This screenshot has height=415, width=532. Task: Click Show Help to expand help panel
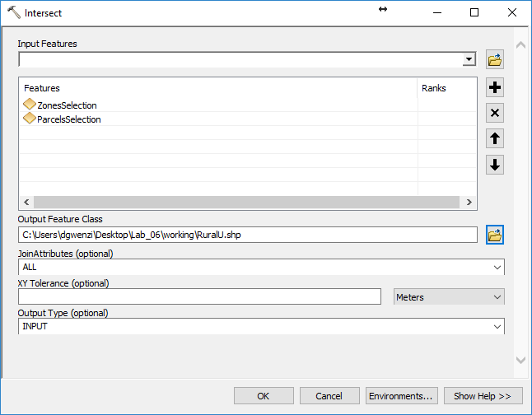tap(483, 396)
